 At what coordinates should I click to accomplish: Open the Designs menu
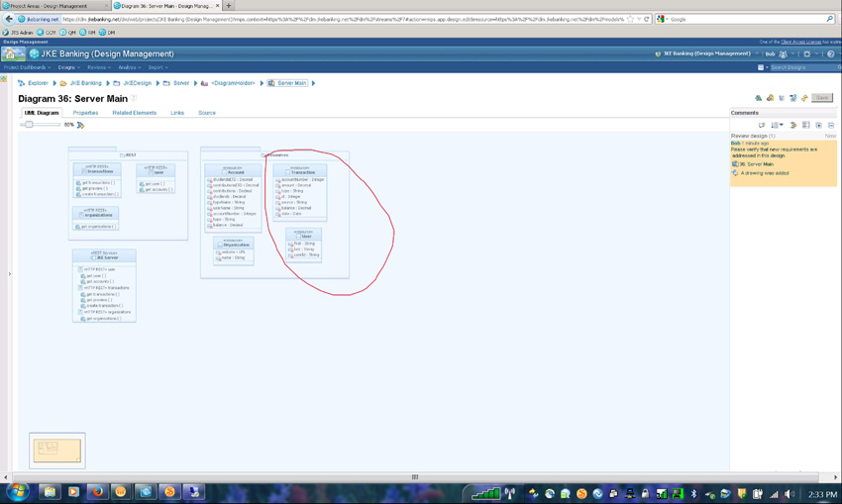(x=68, y=67)
